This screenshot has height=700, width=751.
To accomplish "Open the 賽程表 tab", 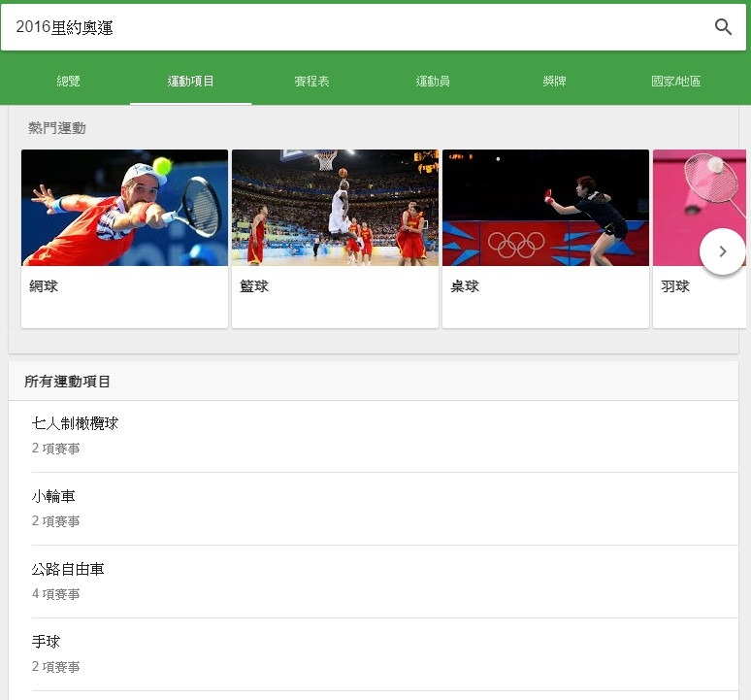I will click(x=311, y=81).
